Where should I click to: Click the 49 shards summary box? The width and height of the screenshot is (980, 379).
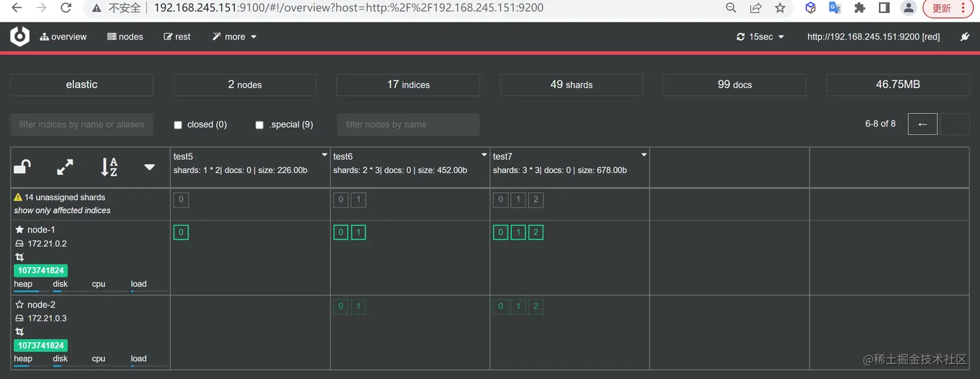point(572,85)
